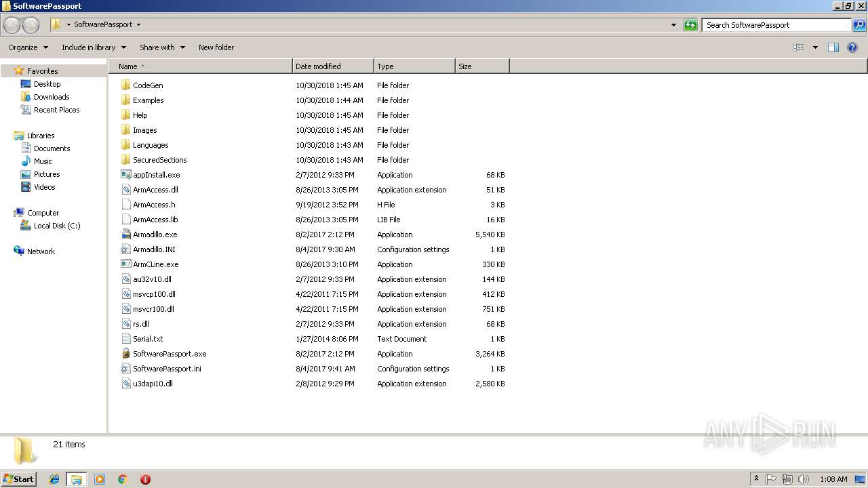Click the clock showing 1:08 AM
Image resolution: width=868 pixels, height=488 pixels.
[833, 479]
